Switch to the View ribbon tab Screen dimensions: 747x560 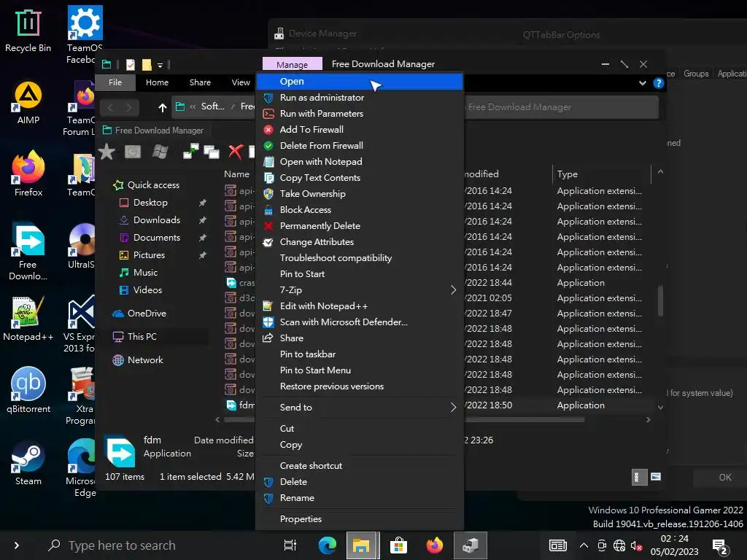(x=241, y=83)
